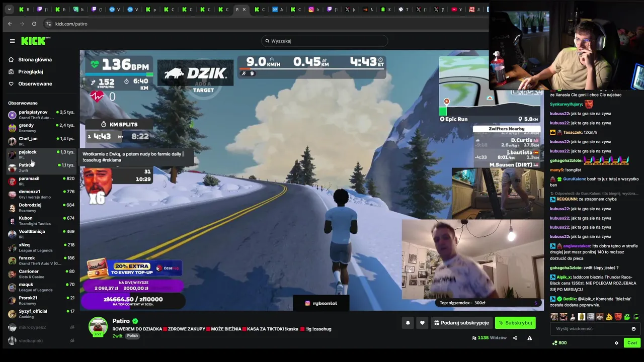Click BotRix username in chat
This screenshot has width=644, height=362.
coord(570,299)
